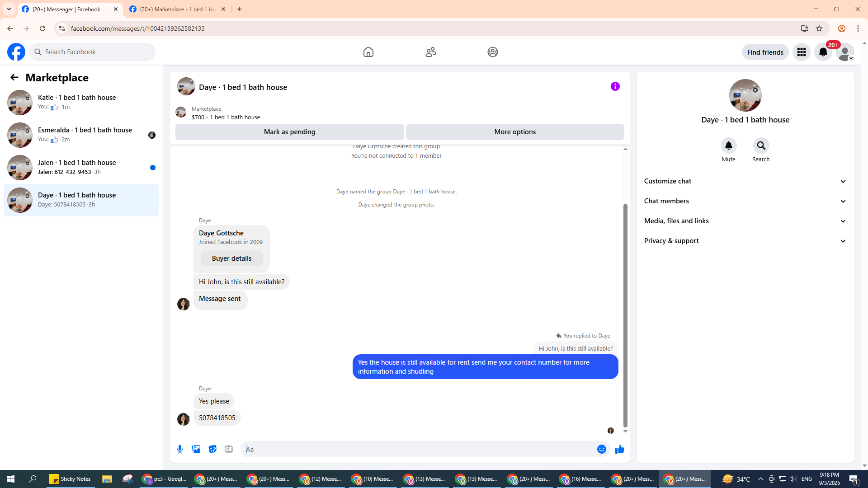Click the 'Yes please' message

(x=214, y=401)
